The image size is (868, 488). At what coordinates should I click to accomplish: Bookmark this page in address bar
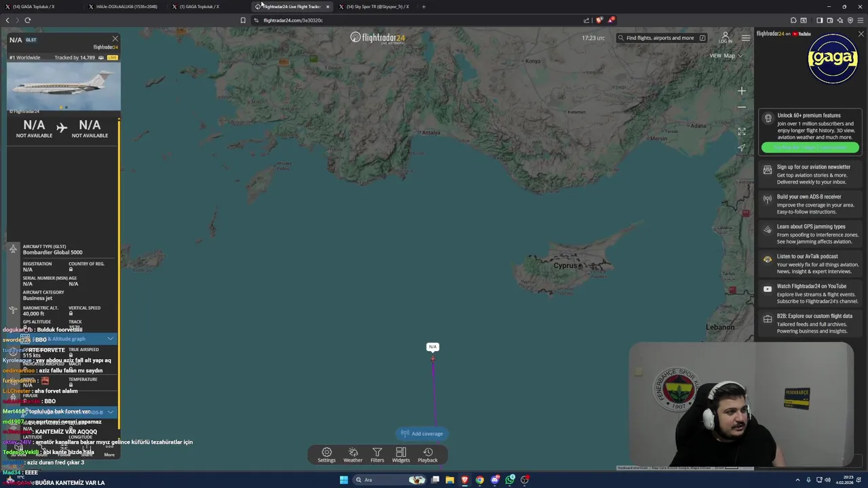coord(243,20)
